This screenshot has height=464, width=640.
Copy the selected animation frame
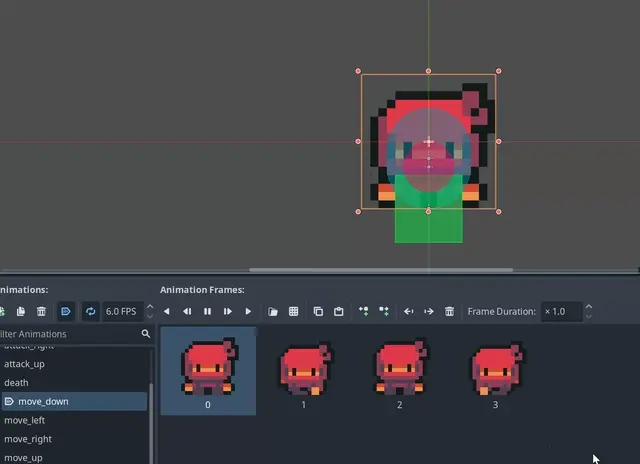pos(318,312)
